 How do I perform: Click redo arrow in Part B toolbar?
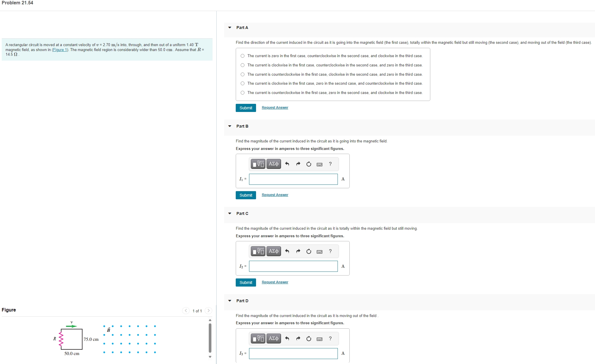(x=298, y=164)
